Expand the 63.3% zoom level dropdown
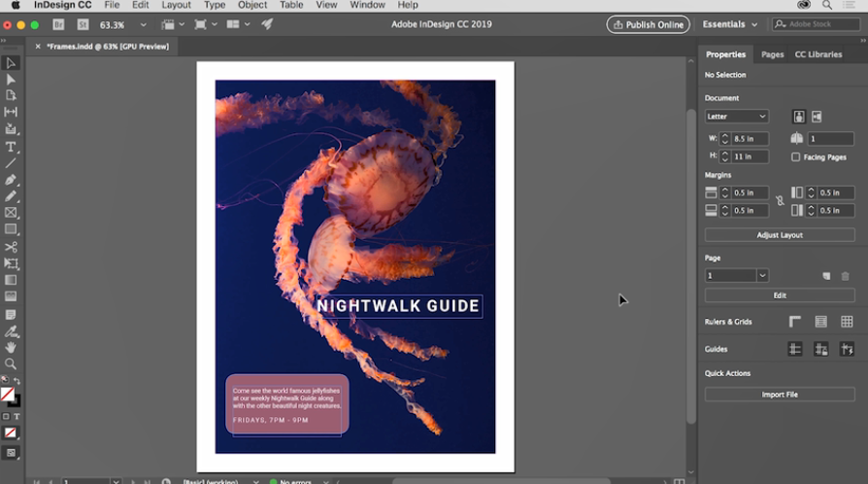Viewport: 868px width, 484px height. (x=144, y=24)
